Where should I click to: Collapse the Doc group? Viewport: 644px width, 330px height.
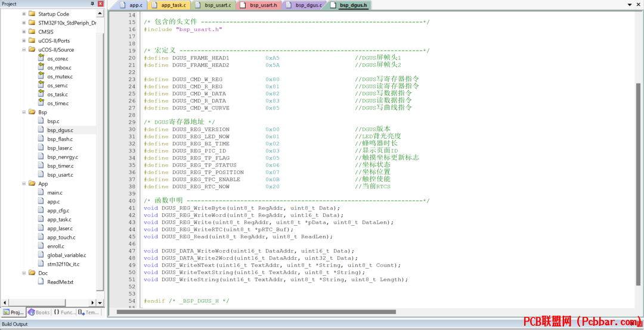(x=24, y=273)
